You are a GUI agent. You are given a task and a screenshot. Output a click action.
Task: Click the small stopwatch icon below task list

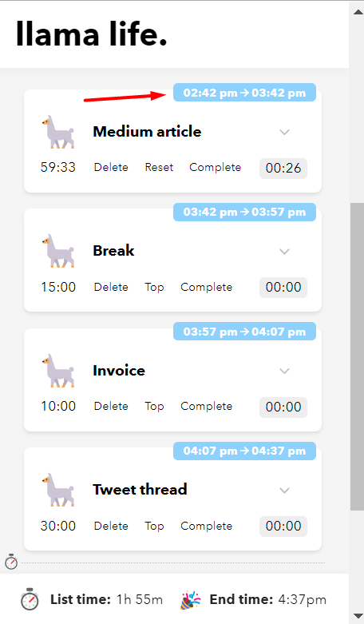(11, 562)
